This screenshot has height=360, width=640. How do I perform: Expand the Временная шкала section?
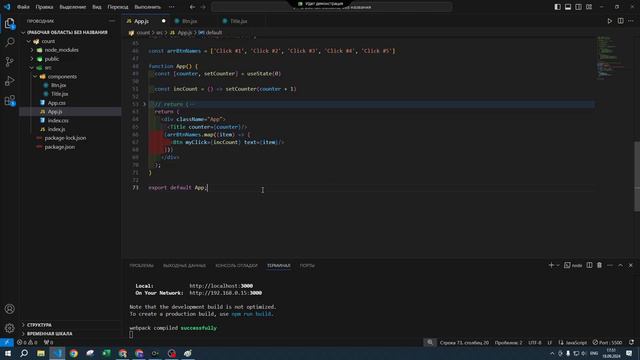click(49, 333)
